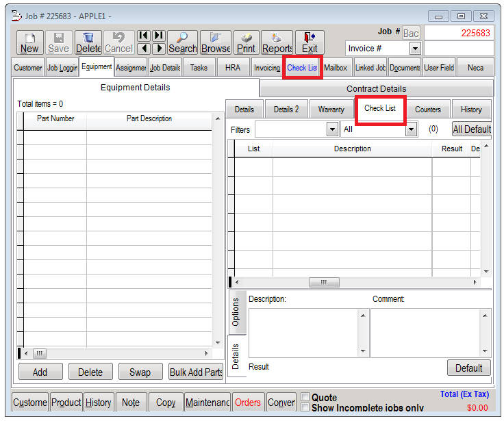This screenshot has width=504, height=421.
Task: Expand the All filter dropdown
Action: (x=412, y=129)
